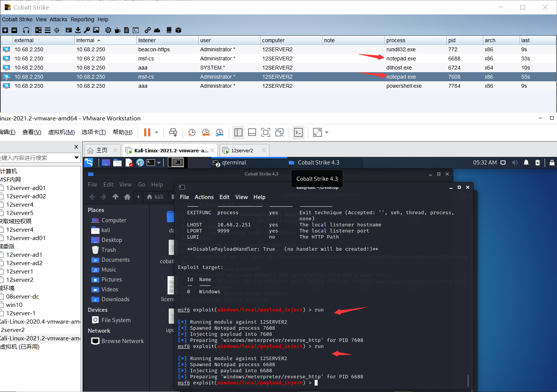Switch to target table crosshair icon

(57, 30)
